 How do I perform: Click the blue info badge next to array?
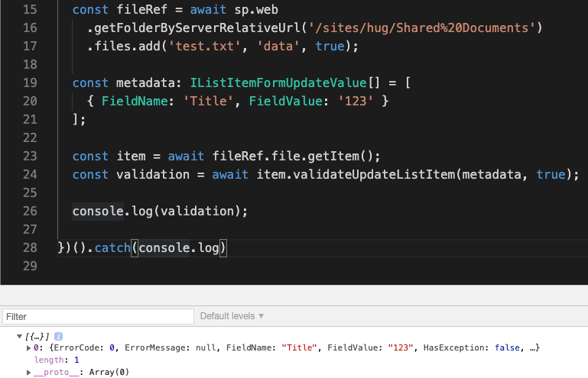point(59,337)
